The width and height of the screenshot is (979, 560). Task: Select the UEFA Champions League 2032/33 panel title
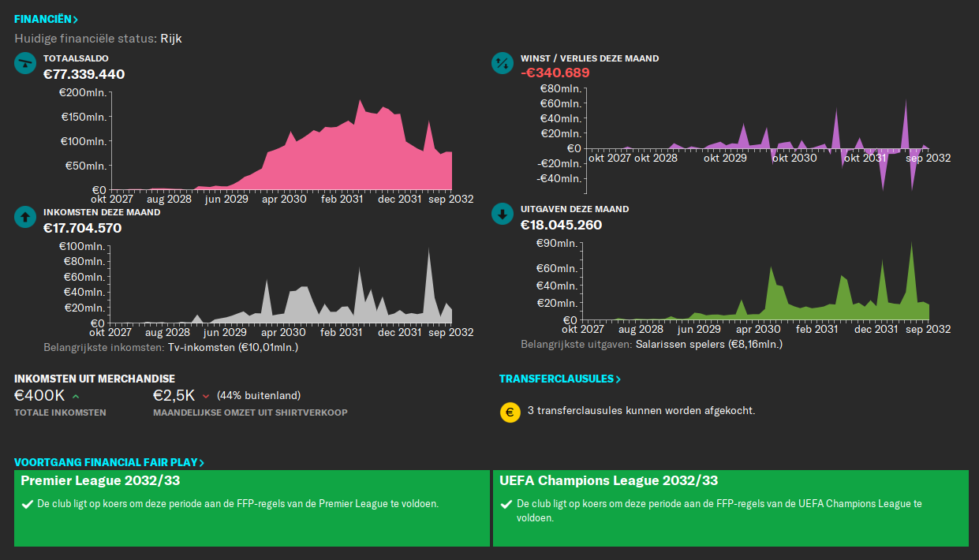(608, 480)
